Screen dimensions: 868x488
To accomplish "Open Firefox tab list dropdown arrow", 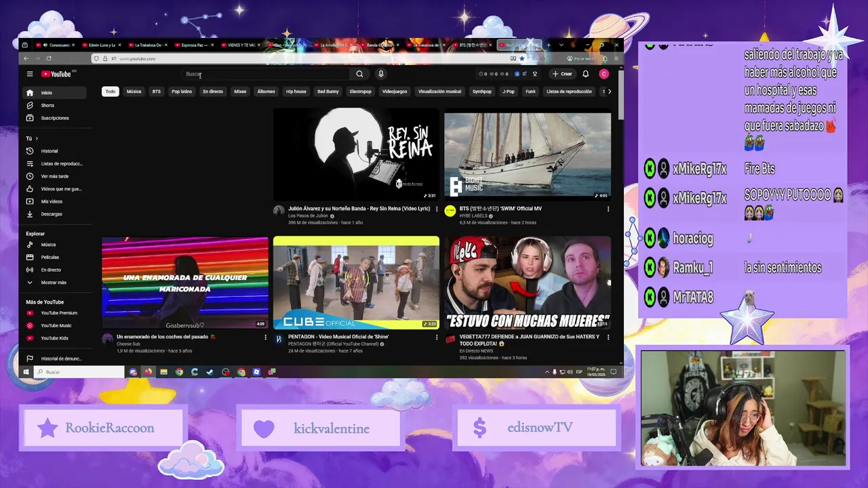I will coord(561,45).
